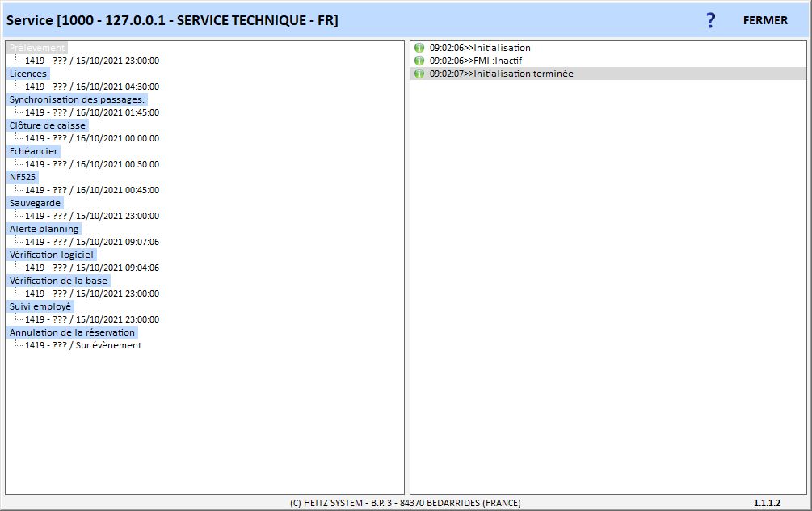Select the Vérification logiciel node
The height and width of the screenshot is (511, 812).
pos(52,255)
